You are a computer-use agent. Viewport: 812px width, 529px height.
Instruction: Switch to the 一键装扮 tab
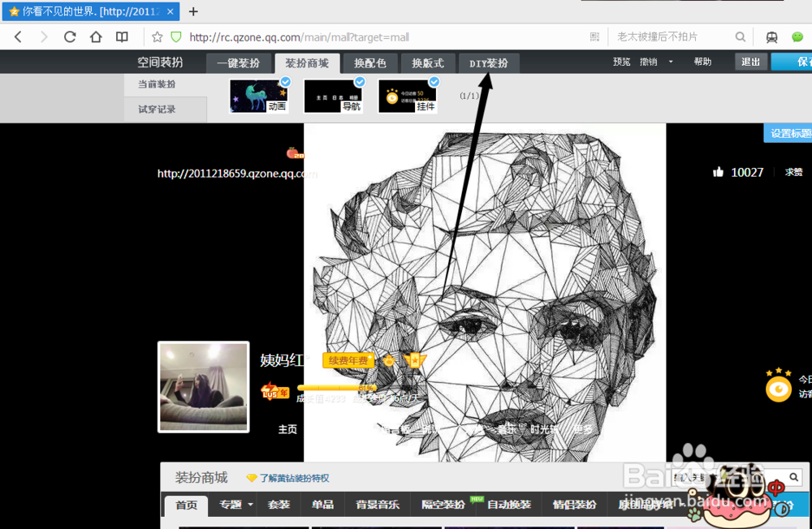tap(238, 63)
